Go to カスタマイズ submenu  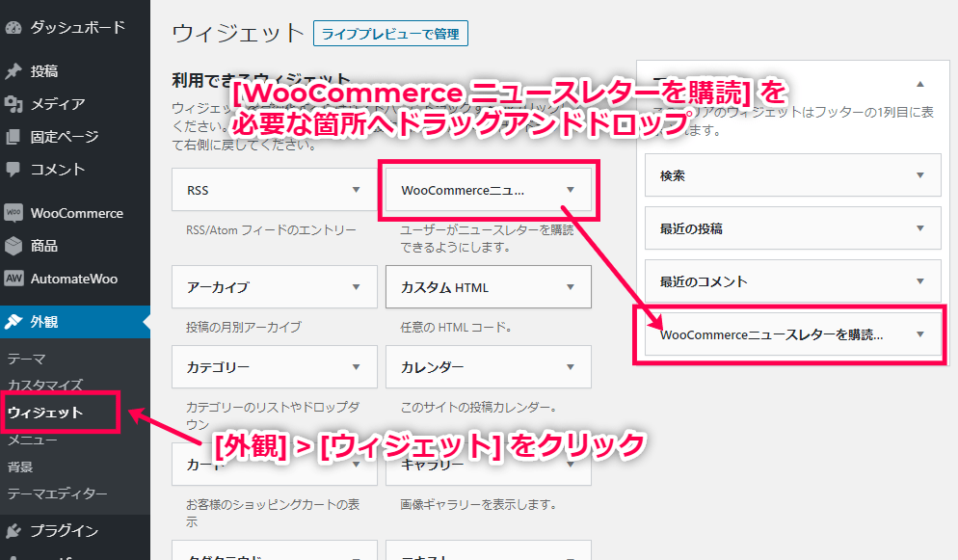pos(45,386)
